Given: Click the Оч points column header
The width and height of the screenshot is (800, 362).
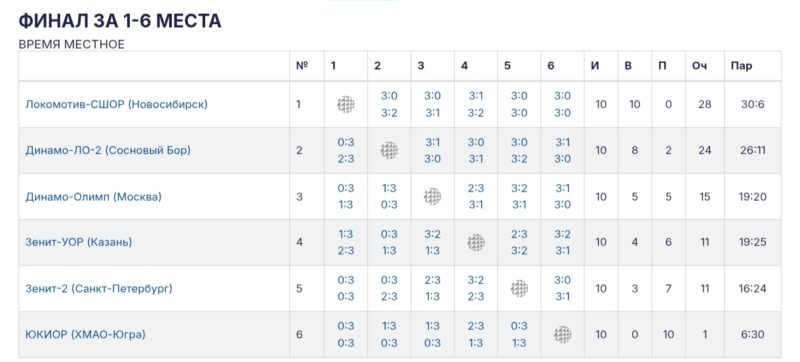Looking at the screenshot, I should 699,66.
